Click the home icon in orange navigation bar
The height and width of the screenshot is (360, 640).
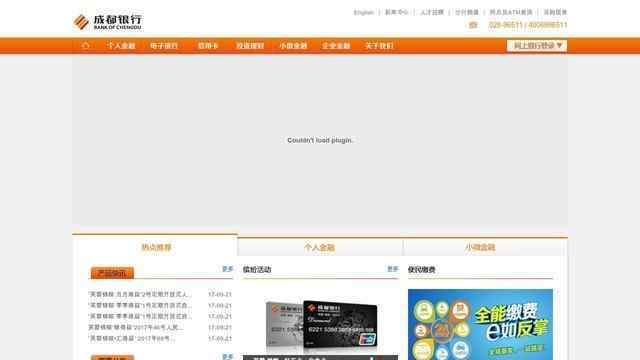pyautogui.click(x=85, y=46)
